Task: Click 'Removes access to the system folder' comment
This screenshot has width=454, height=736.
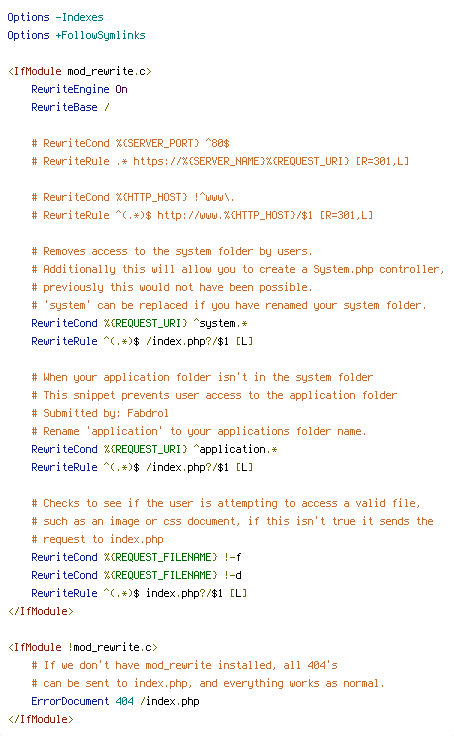Action: pos(172,251)
